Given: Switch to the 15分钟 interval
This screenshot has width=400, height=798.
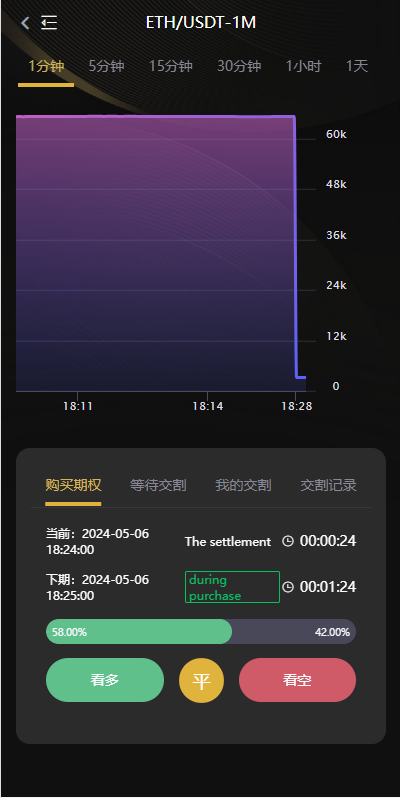Looking at the screenshot, I should (x=170, y=66).
